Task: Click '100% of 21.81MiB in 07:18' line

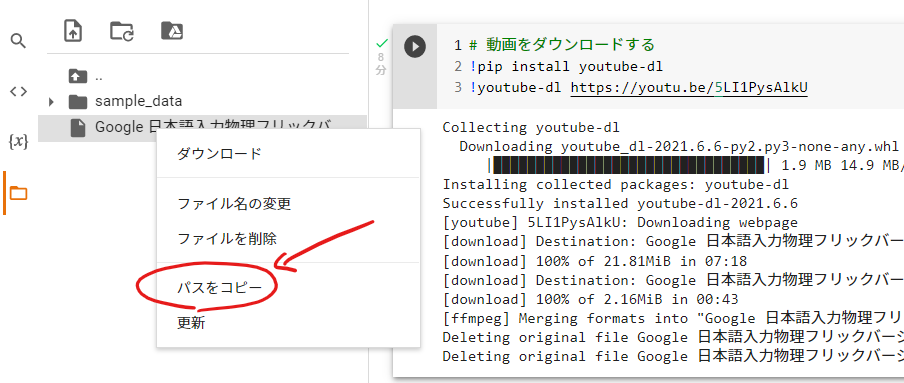Action: coord(594,261)
